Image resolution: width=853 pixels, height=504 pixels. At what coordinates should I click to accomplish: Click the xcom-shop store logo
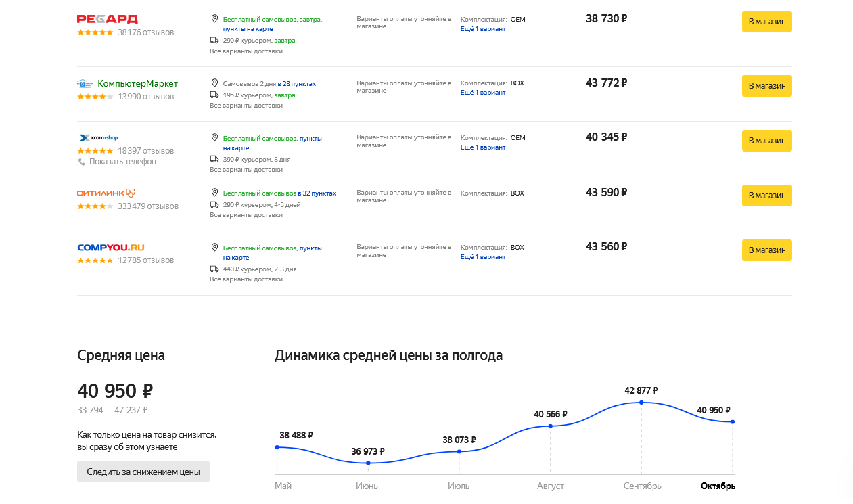[98, 138]
